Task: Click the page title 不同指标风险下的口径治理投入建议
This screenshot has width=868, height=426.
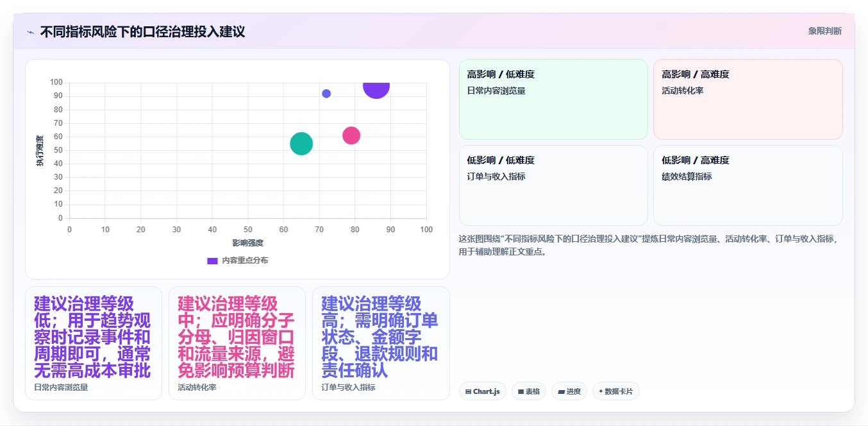Action: [x=142, y=31]
